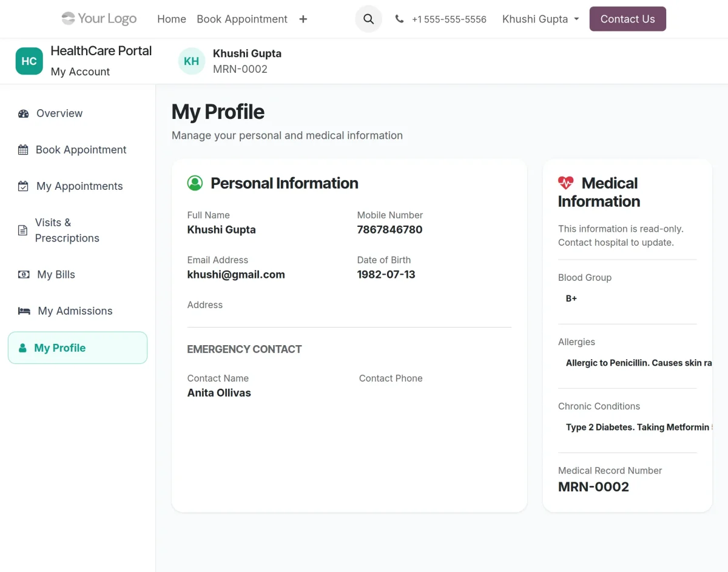Open Visits & Prescriptions in the sidebar
728x572 pixels.
pos(78,230)
